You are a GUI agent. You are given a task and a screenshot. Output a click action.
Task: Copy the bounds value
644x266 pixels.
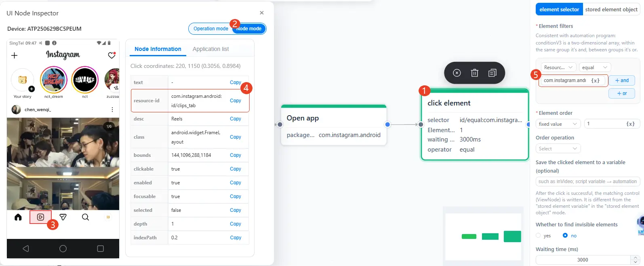click(x=236, y=155)
